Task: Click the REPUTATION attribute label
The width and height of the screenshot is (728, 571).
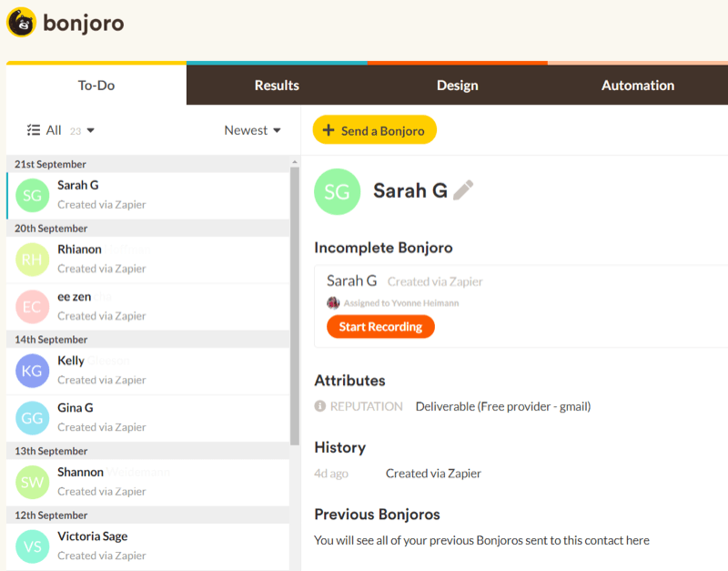Action: point(367,406)
